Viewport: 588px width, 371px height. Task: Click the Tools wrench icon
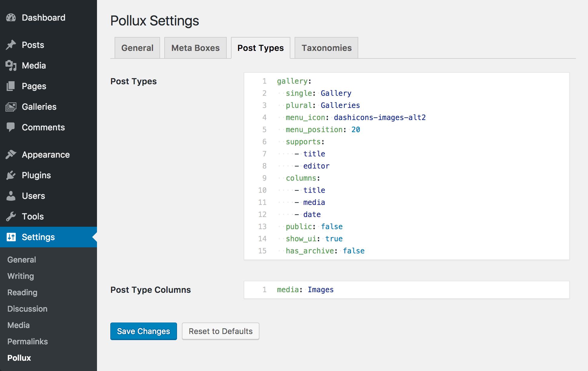pyautogui.click(x=11, y=216)
